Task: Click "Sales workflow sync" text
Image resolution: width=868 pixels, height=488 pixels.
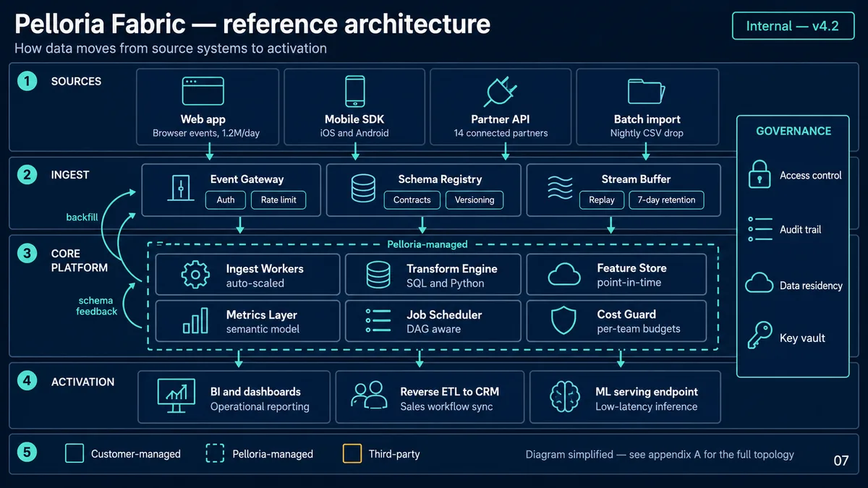Action: [446, 407]
